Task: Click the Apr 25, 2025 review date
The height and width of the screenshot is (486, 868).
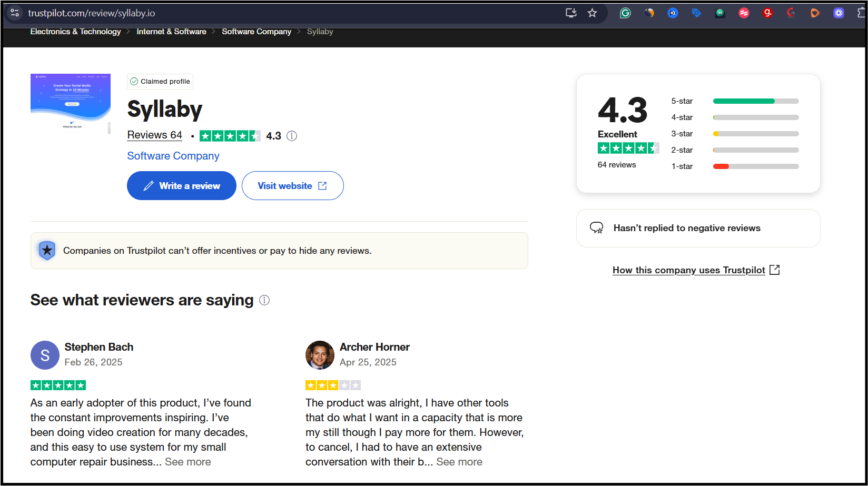Action: 368,362
